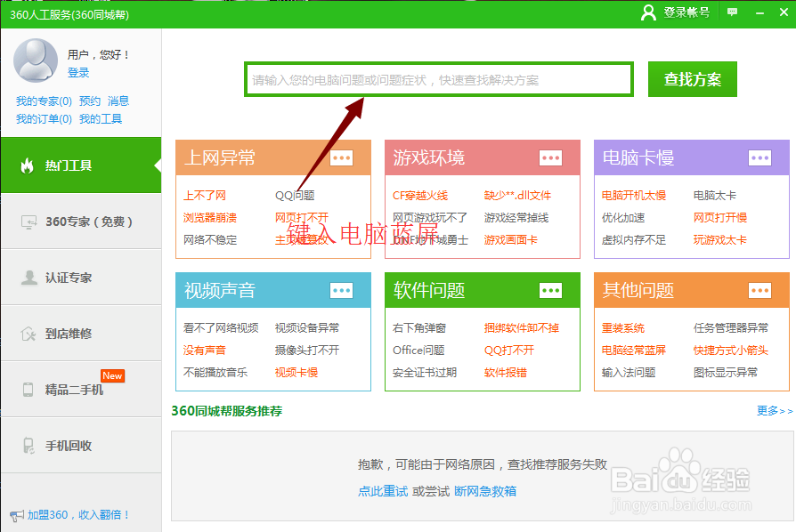The width and height of the screenshot is (796, 532).
Task: Select 优化加速 option
Action: click(x=623, y=218)
